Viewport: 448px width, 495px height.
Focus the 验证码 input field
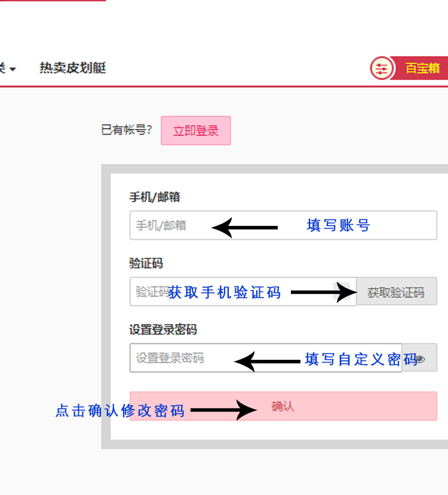243,291
